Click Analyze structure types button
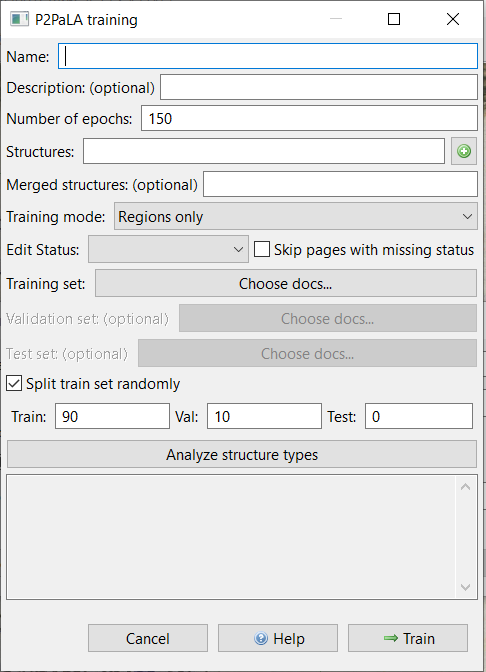This screenshot has width=486, height=672. 242,454
